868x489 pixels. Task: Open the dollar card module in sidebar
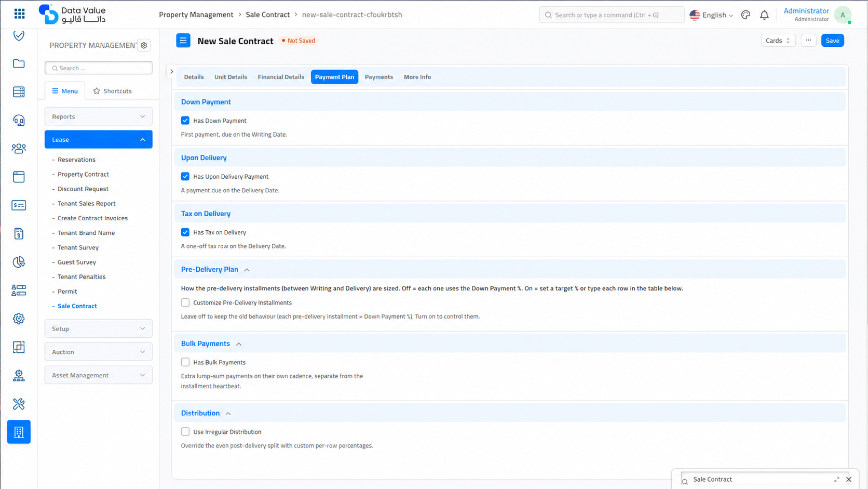(x=19, y=205)
